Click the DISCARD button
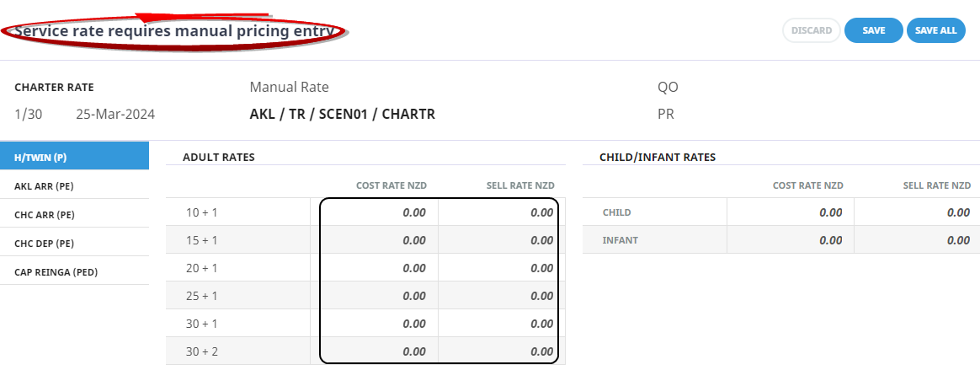 point(812,30)
